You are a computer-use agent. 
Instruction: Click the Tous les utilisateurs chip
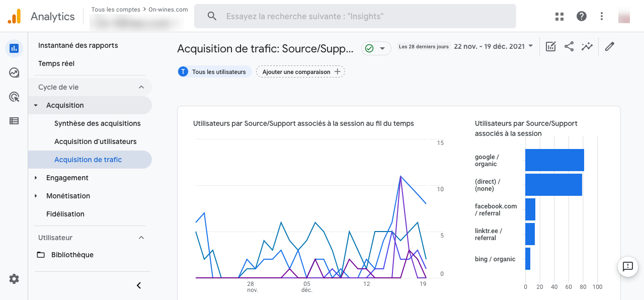click(x=214, y=72)
